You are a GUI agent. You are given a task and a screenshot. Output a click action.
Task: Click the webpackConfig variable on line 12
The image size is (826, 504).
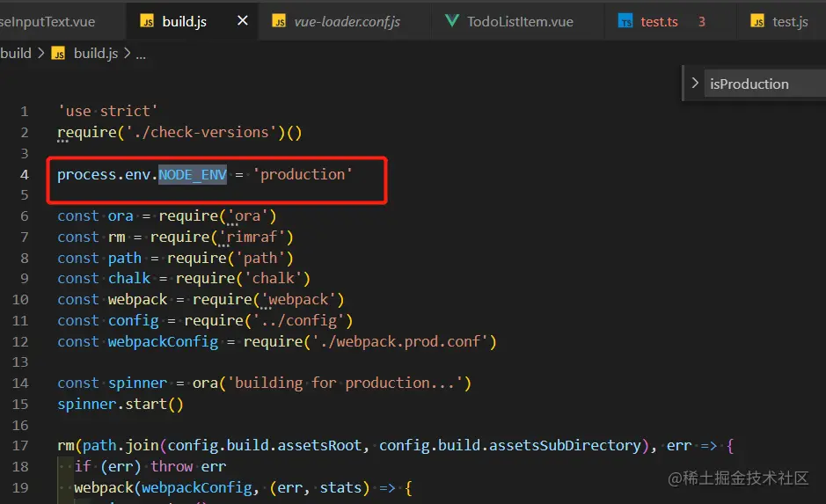[x=163, y=341]
